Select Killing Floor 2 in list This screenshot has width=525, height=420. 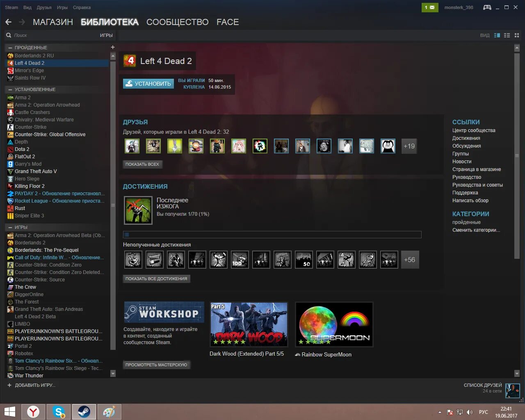(x=58, y=186)
